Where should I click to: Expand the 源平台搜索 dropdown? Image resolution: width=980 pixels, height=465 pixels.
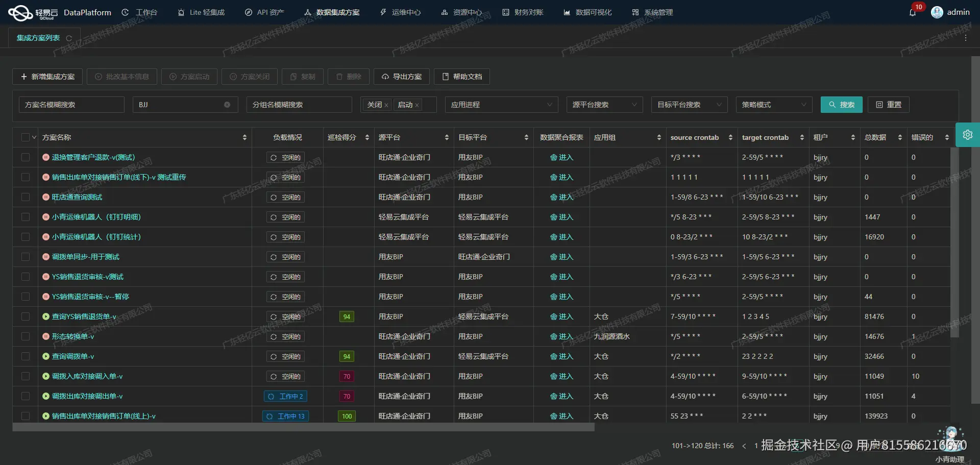(604, 105)
